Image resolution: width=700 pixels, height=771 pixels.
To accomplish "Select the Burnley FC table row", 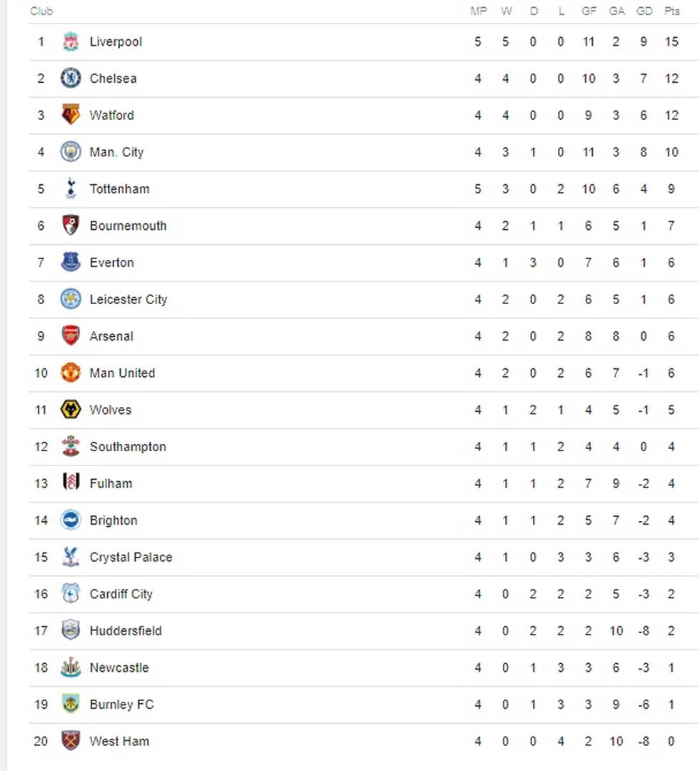I will (364, 705).
